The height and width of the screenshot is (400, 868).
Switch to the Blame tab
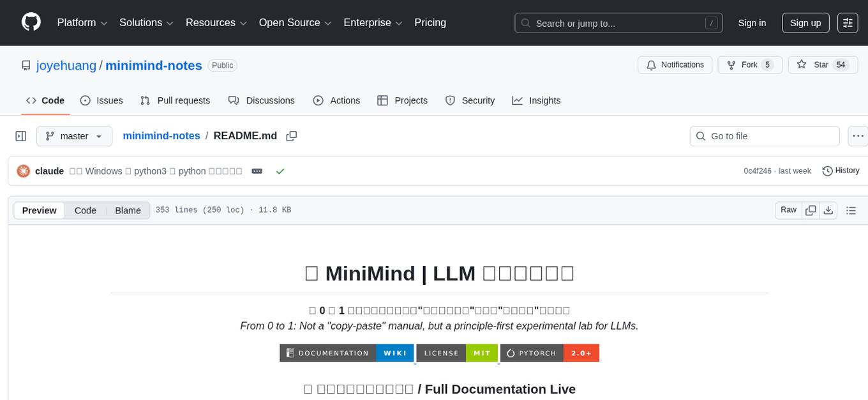[128, 210]
